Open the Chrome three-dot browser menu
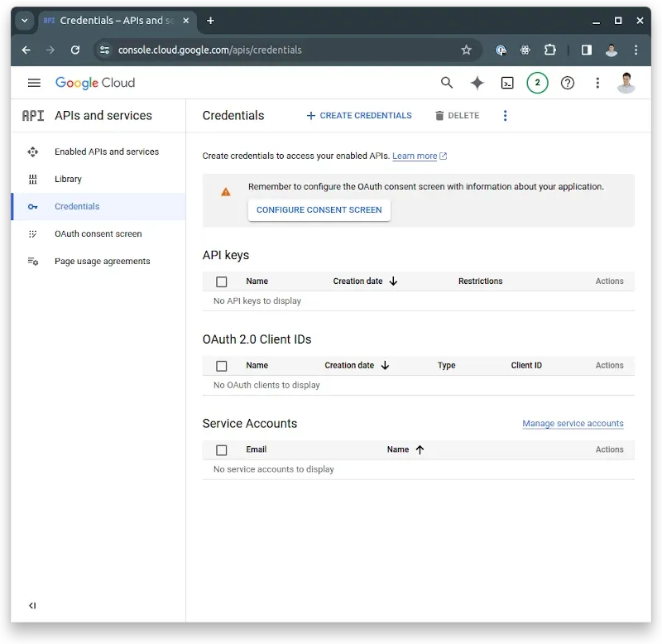This screenshot has width=662, height=644. tap(636, 50)
